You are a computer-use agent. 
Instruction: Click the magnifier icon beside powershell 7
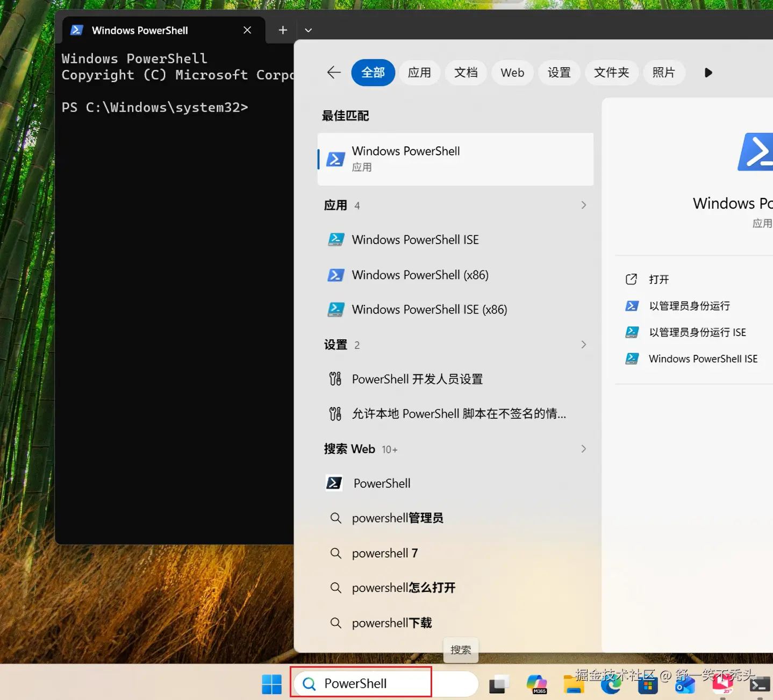[x=335, y=553]
